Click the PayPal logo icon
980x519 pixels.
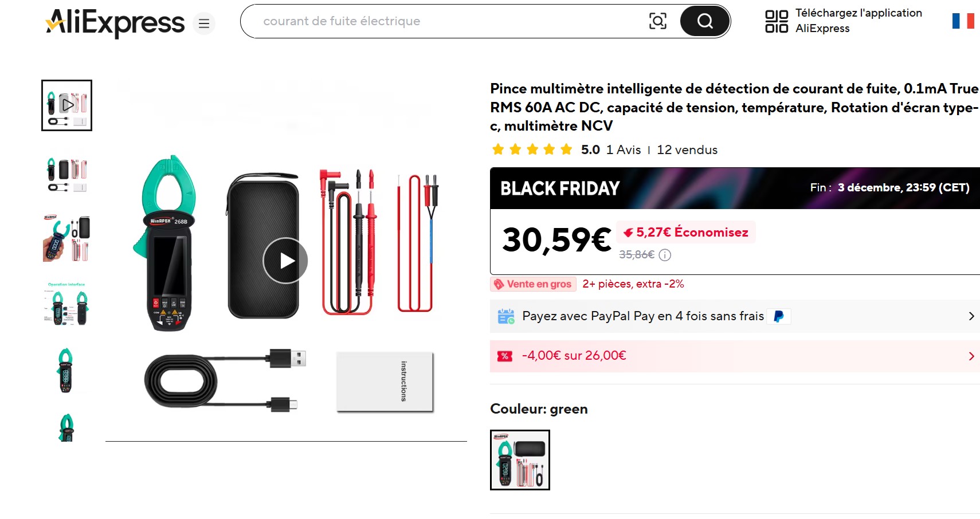[779, 316]
